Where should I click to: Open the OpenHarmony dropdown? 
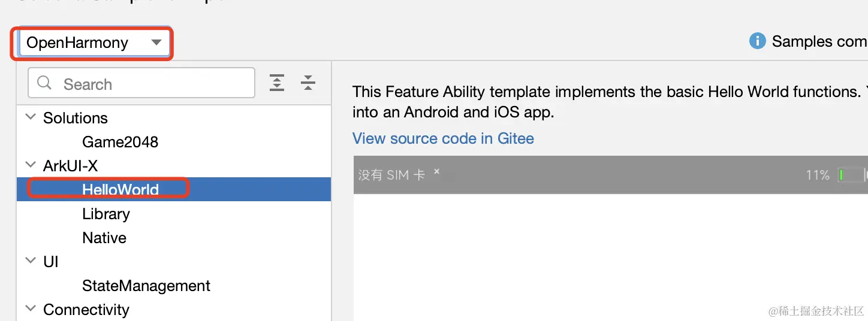[x=93, y=43]
